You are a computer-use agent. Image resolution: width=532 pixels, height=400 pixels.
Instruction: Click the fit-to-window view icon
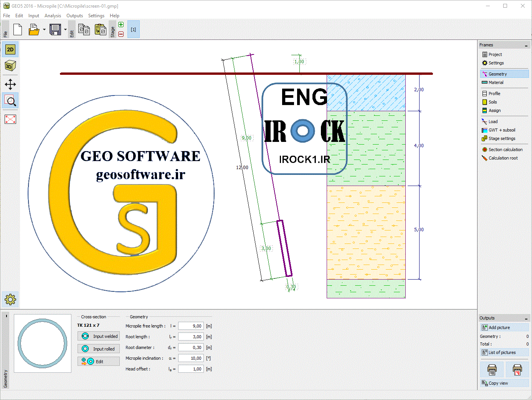(10, 119)
